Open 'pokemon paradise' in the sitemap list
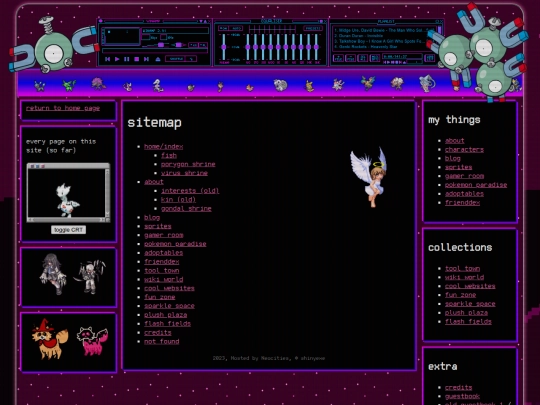The image size is (540, 405). point(175,244)
